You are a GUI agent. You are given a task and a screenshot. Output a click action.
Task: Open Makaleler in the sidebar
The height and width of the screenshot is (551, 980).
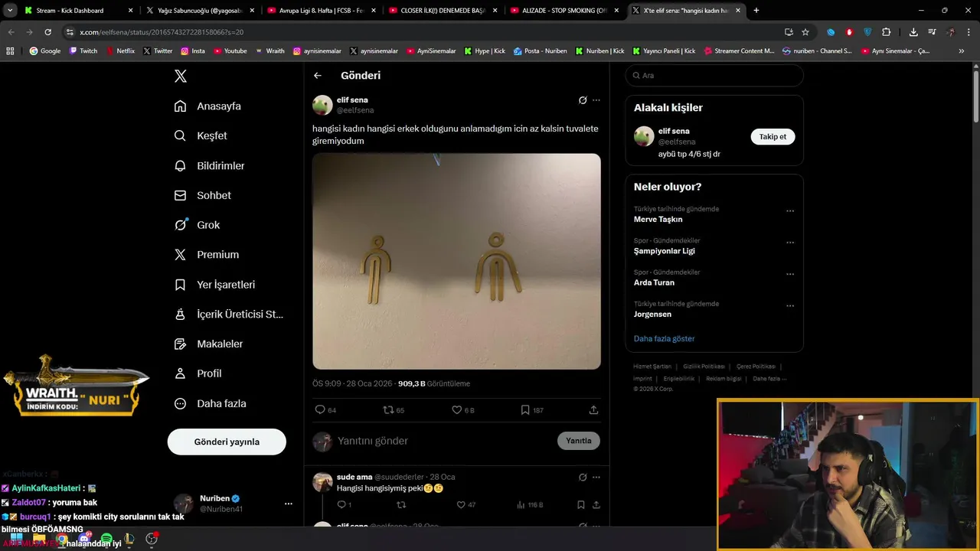(208, 344)
